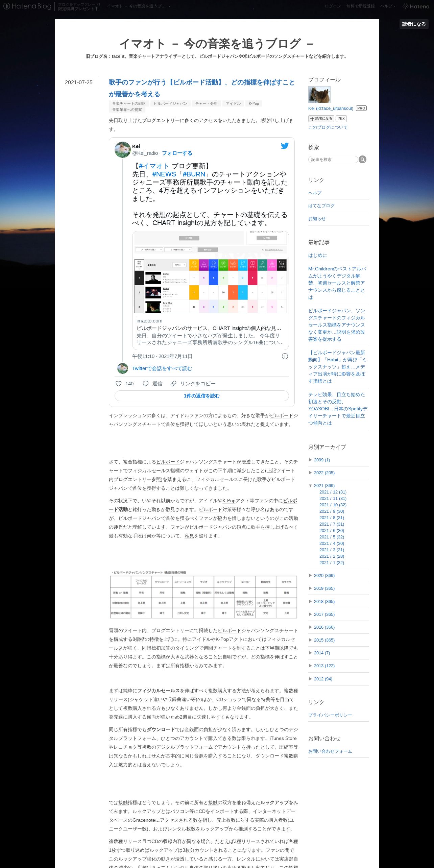
Task: Click the 2021-07-25 date link
Action: 79,82
